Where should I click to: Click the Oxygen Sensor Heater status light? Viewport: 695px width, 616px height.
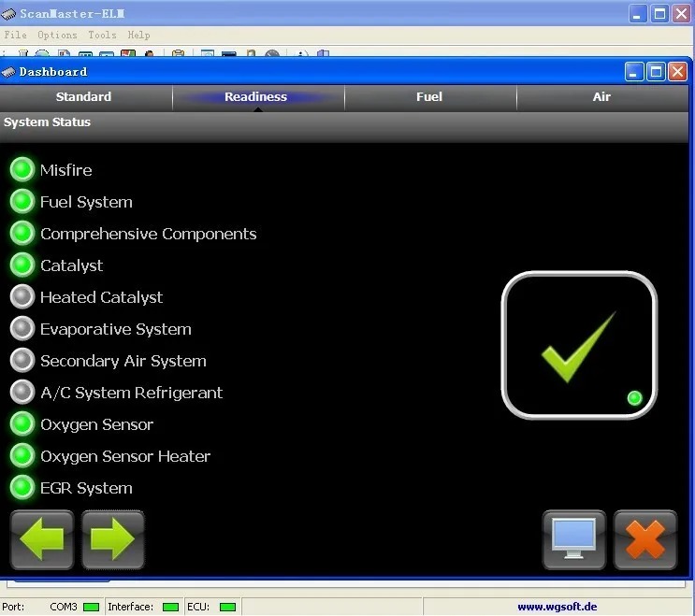point(22,456)
